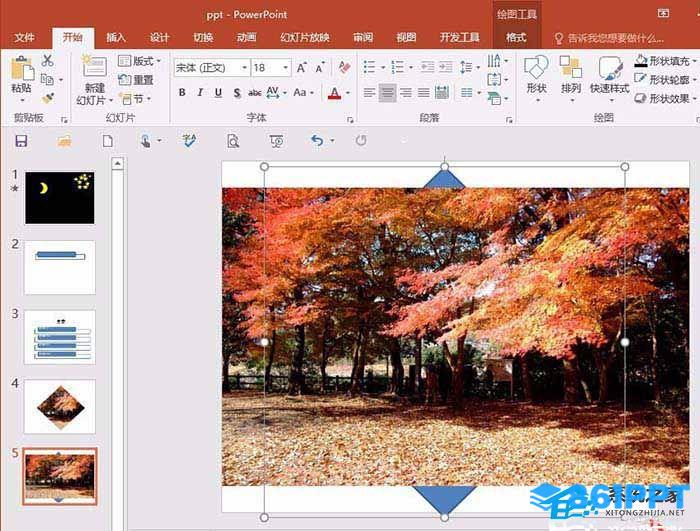Toggle text Shadow formatting
This screenshot has width=700, height=531.
[x=237, y=93]
